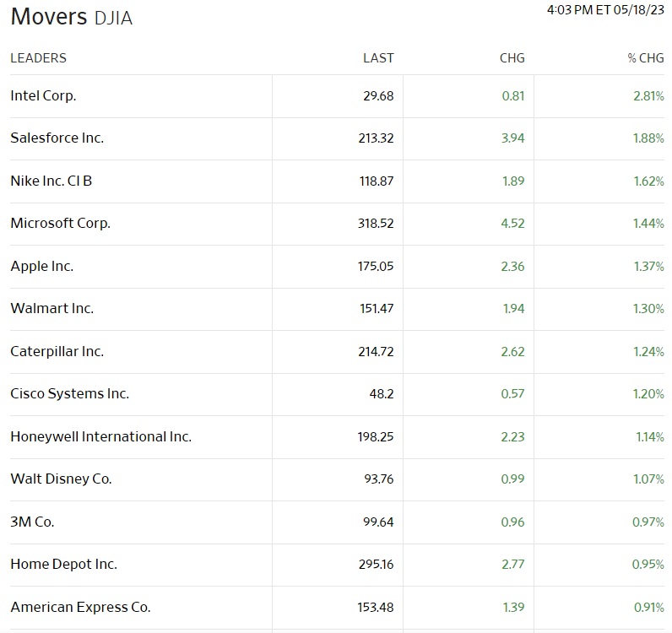Viewport: 672px width, 633px height.
Task: Select Walmart's last price 151.47
Action: click(377, 309)
